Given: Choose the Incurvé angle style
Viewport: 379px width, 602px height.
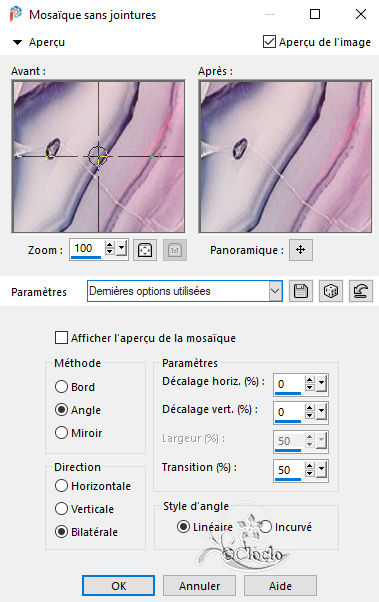Looking at the screenshot, I should point(265,527).
